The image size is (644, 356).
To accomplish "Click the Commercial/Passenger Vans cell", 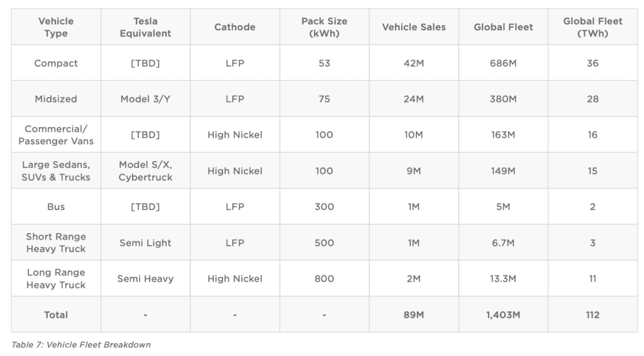I will (56, 135).
